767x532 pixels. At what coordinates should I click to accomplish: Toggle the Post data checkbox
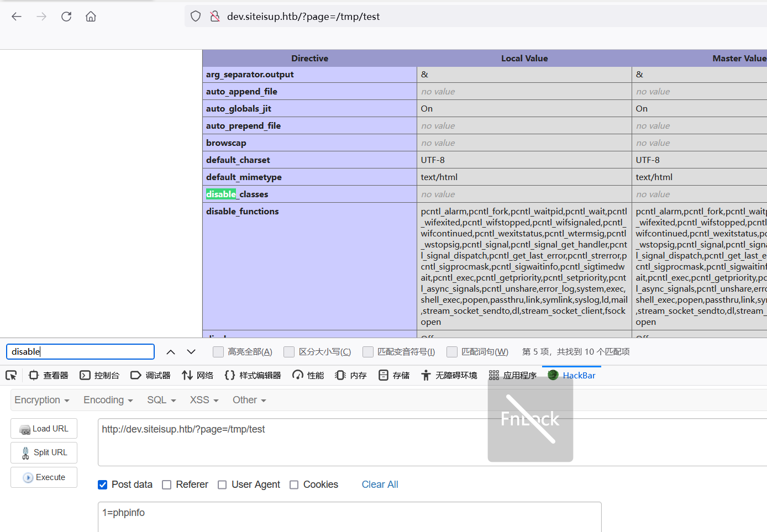pos(103,484)
